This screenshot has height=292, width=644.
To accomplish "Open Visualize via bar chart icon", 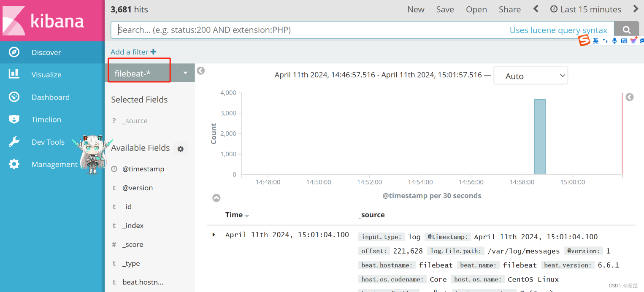I will click(14, 74).
